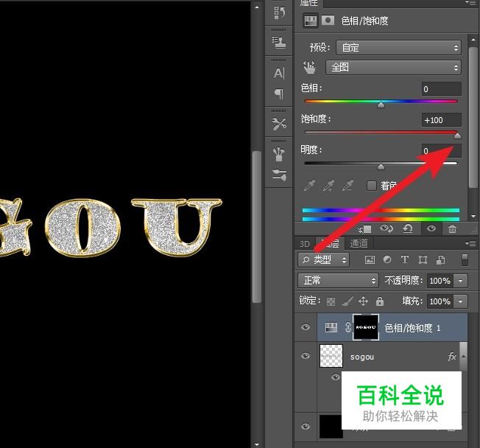Delete this adjustment layer with trash icon
This screenshot has width=480, height=448.
pos(452,228)
